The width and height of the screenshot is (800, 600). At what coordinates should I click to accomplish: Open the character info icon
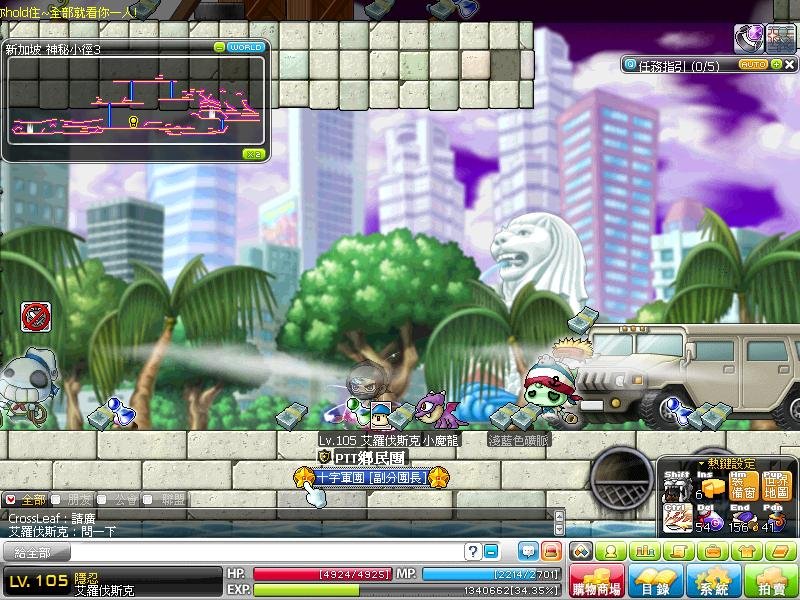coord(611,552)
